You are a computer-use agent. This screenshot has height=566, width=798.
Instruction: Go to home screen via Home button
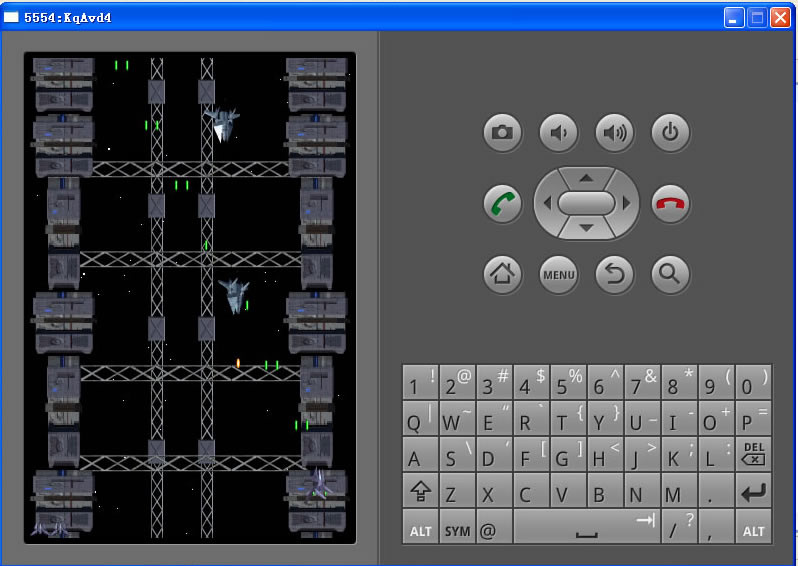point(502,274)
